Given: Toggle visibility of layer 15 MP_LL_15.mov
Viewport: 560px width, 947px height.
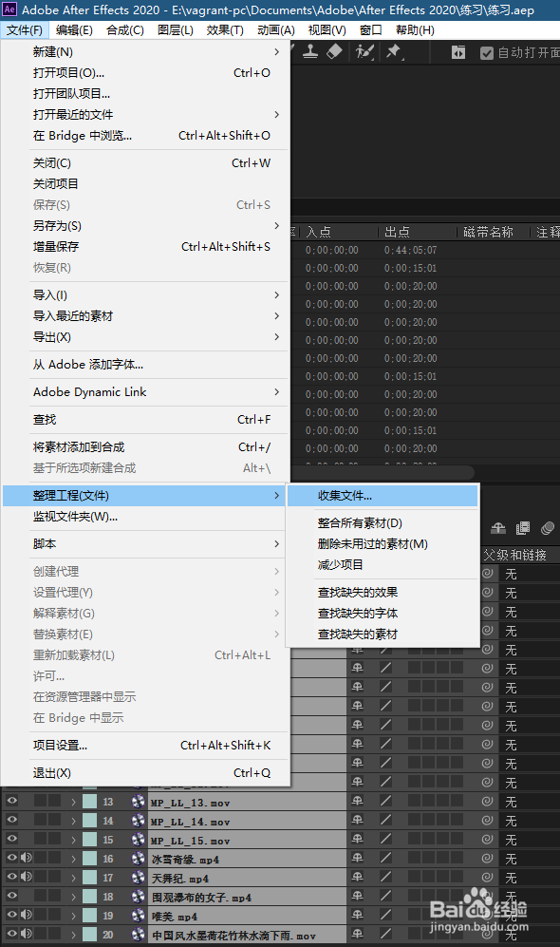Looking at the screenshot, I should 11,839.
